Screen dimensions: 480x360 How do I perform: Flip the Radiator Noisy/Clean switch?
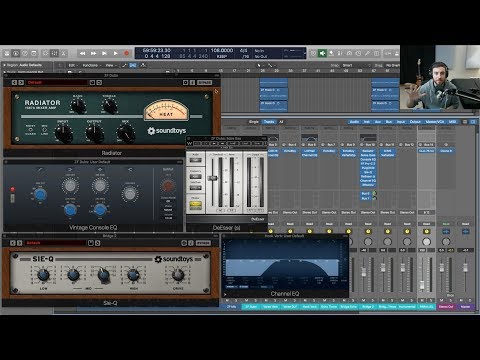tap(30, 129)
